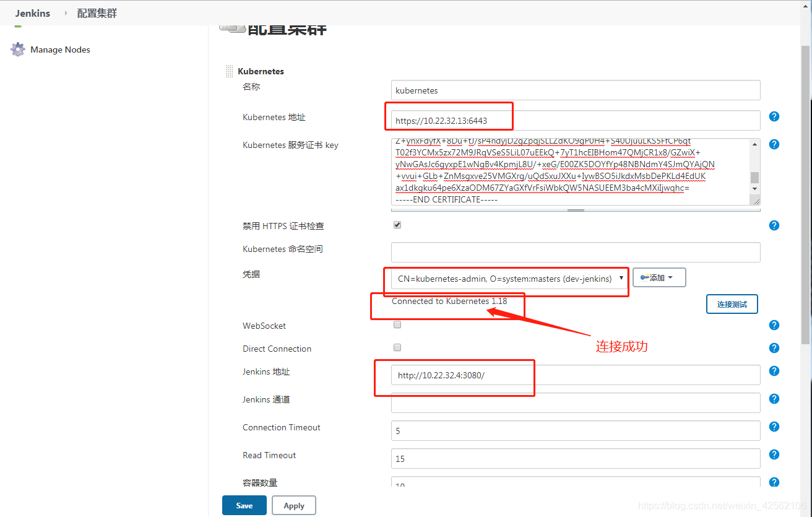This screenshot has height=517, width=812.
Task: Click the Kubernetes section heading
Action: (261, 71)
